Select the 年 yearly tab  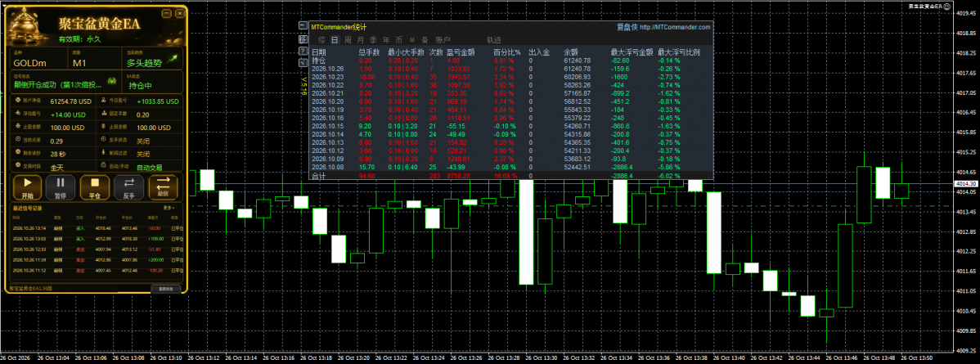(386, 39)
